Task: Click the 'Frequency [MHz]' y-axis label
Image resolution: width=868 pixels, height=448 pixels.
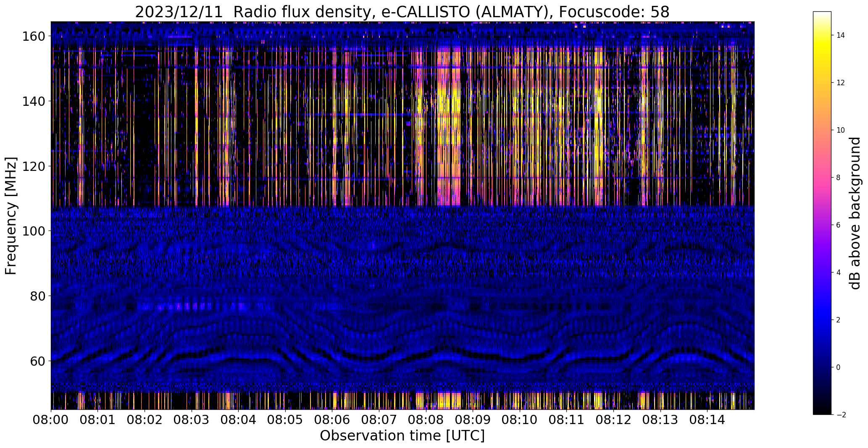Action: 11,216
